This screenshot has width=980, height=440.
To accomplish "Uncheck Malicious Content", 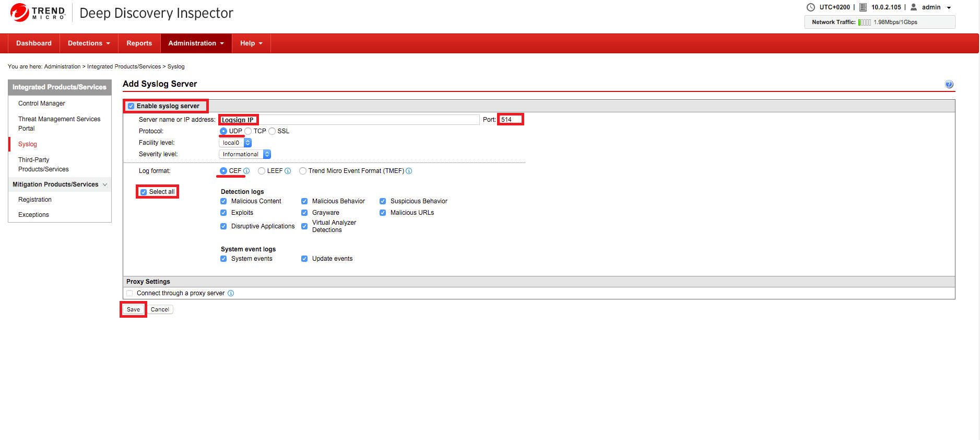I will click(x=223, y=201).
